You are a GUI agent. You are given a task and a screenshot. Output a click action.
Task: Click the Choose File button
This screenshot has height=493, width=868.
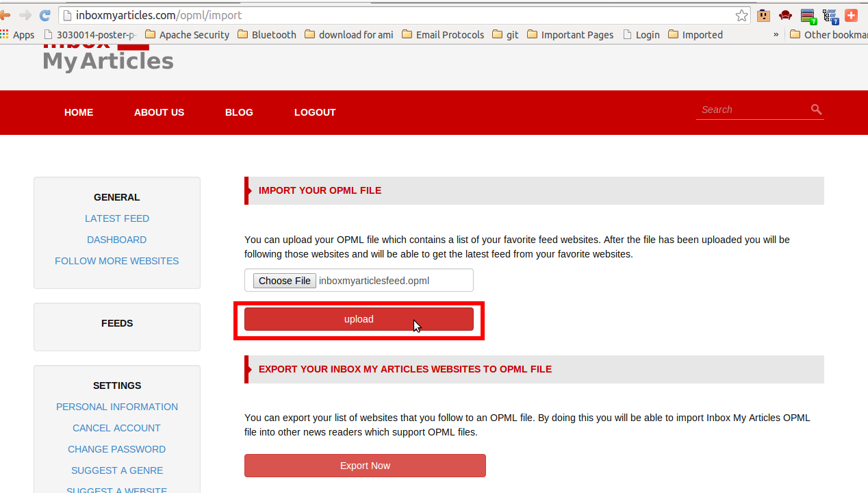pyautogui.click(x=285, y=281)
